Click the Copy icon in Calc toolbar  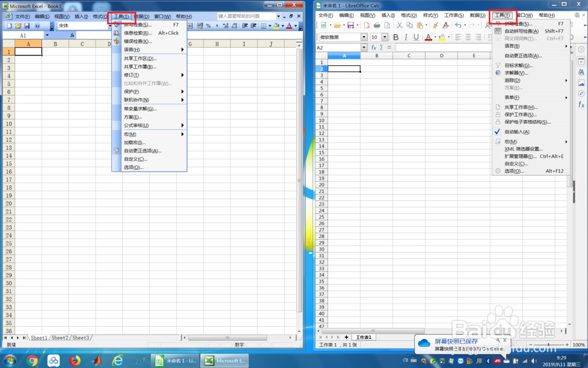(409, 25)
